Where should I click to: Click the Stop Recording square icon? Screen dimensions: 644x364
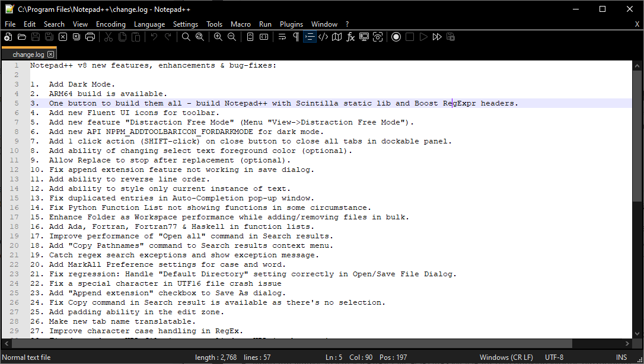pos(410,37)
